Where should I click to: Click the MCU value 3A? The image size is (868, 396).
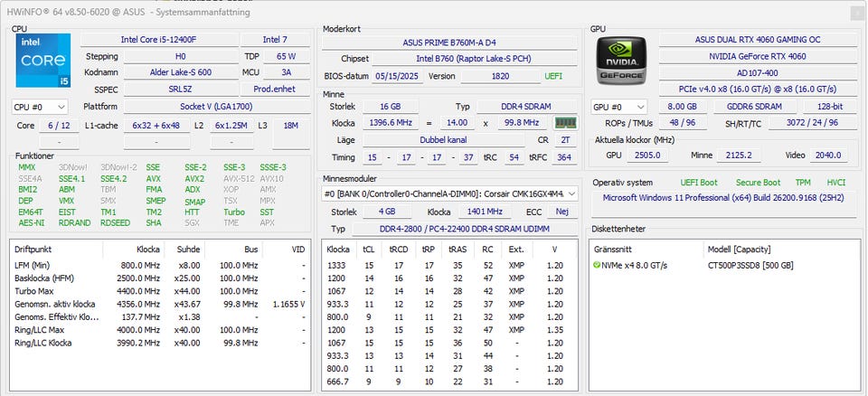tap(287, 72)
